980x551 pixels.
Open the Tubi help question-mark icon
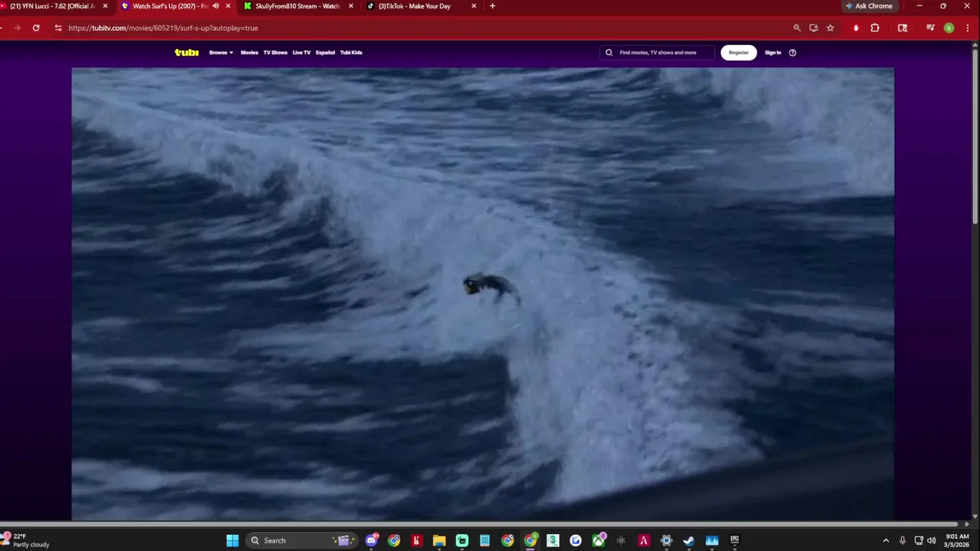[792, 53]
